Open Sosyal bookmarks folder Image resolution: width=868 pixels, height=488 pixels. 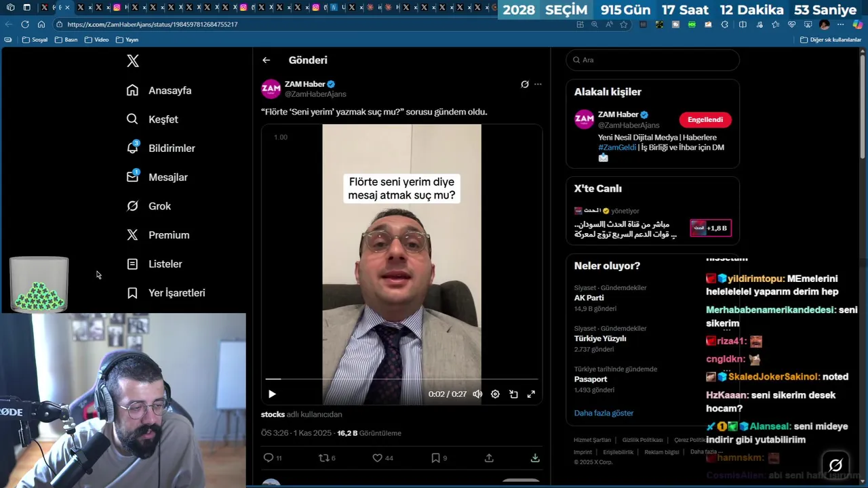pos(35,40)
